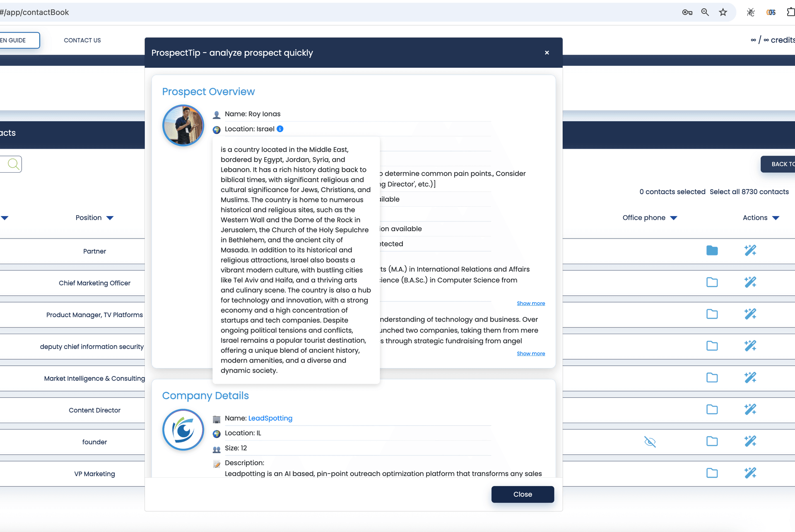The height and width of the screenshot is (532, 795).
Task: Click magic wand icon in Content Director row
Action: 750,409
